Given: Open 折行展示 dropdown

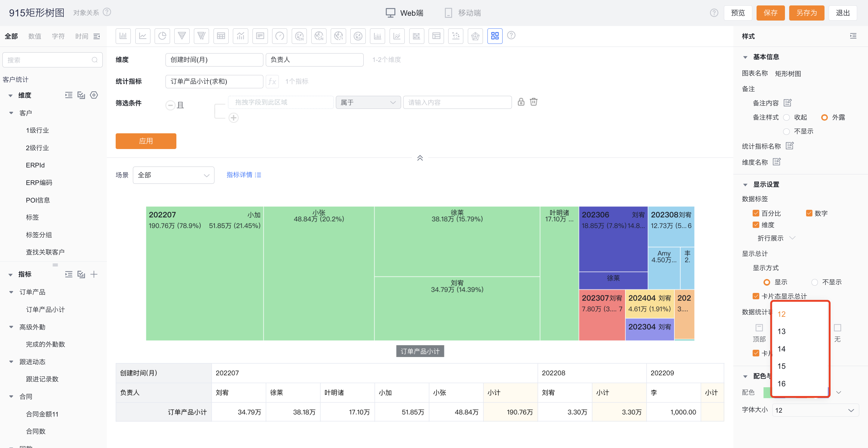Looking at the screenshot, I should [776, 238].
